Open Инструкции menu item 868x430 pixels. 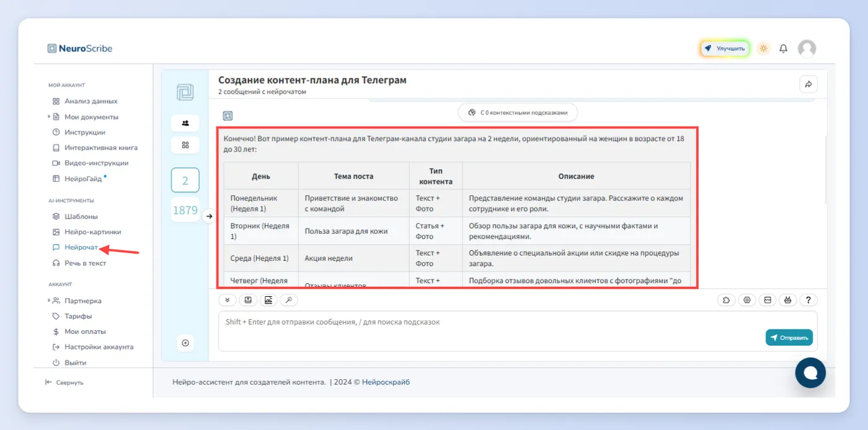[x=85, y=132]
